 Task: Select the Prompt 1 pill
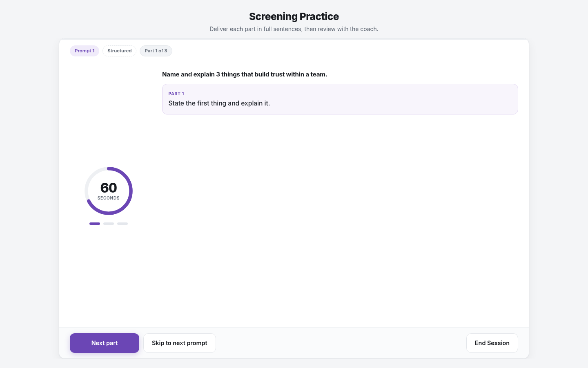click(x=85, y=51)
